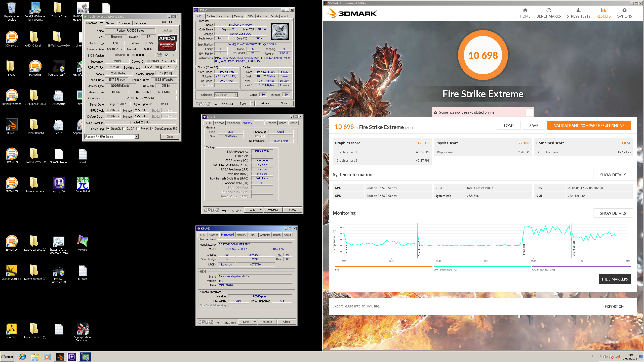Click Close button in GPU-Z bottom
The width and height of the screenshot is (644, 362).
(x=170, y=137)
